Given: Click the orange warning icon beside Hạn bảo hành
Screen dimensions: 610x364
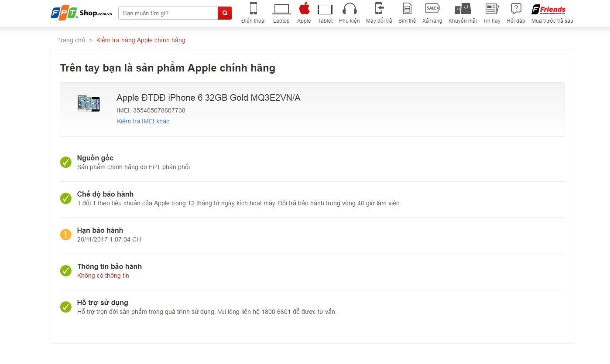Looking at the screenshot, I should [66, 235].
